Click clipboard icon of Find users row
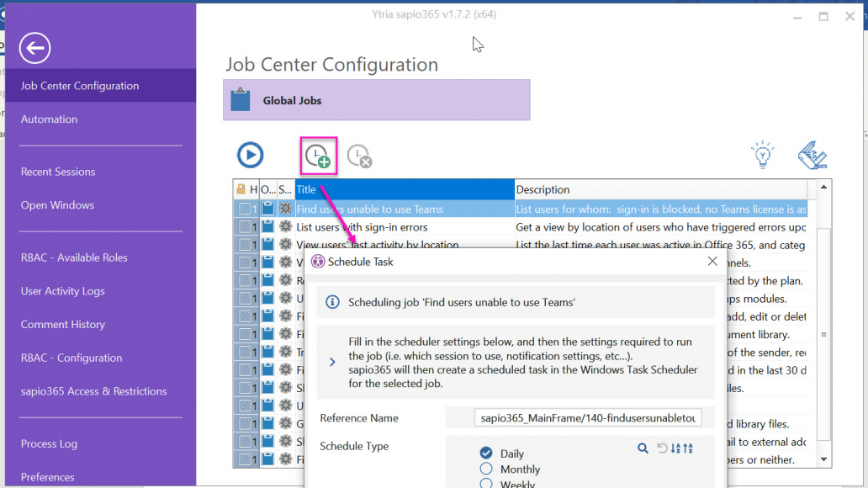 (x=268, y=209)
